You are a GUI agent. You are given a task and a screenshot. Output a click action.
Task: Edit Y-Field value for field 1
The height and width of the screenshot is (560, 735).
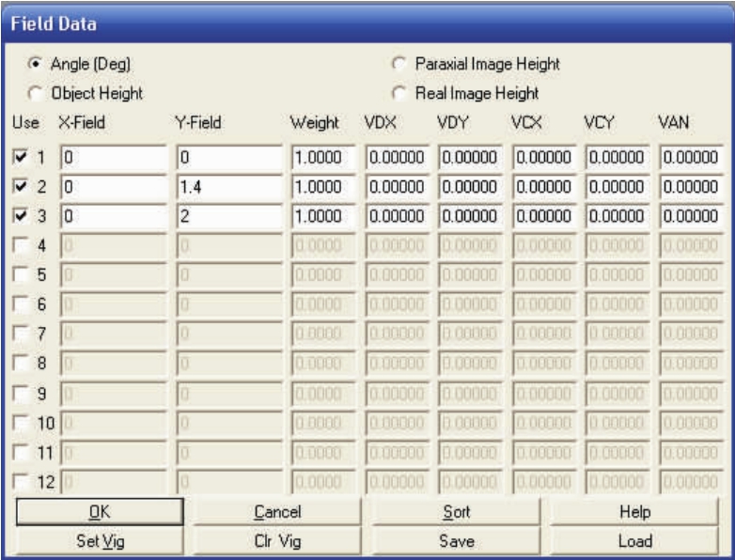[x=229, y=157]
